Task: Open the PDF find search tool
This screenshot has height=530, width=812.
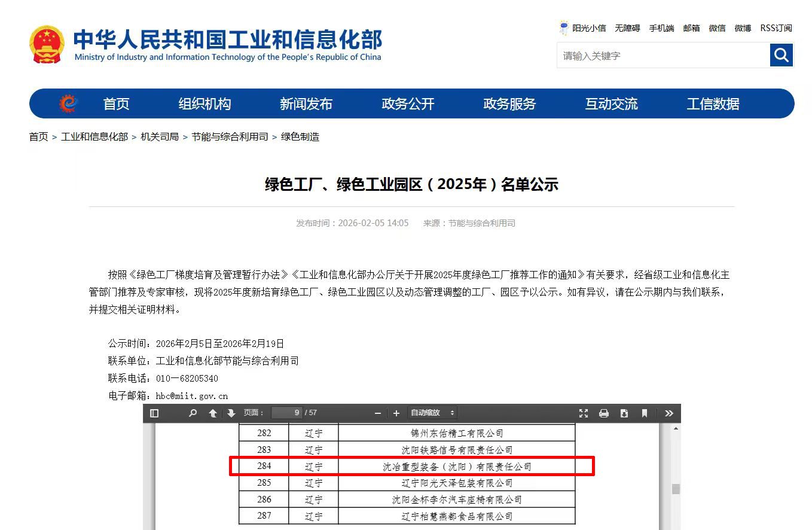Action: [193, 413]
